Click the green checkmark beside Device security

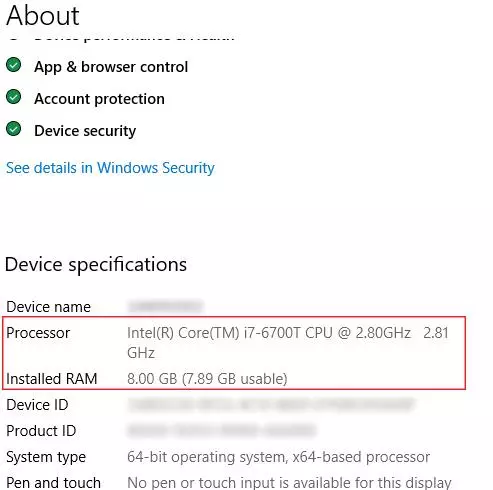pyautogui.click(x=14, y=129)
